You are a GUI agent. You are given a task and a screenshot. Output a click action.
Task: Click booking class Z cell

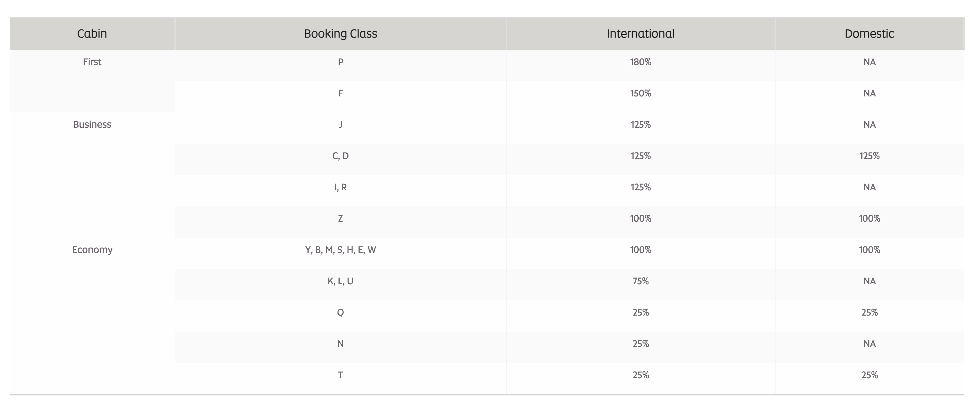pos(340,219)
